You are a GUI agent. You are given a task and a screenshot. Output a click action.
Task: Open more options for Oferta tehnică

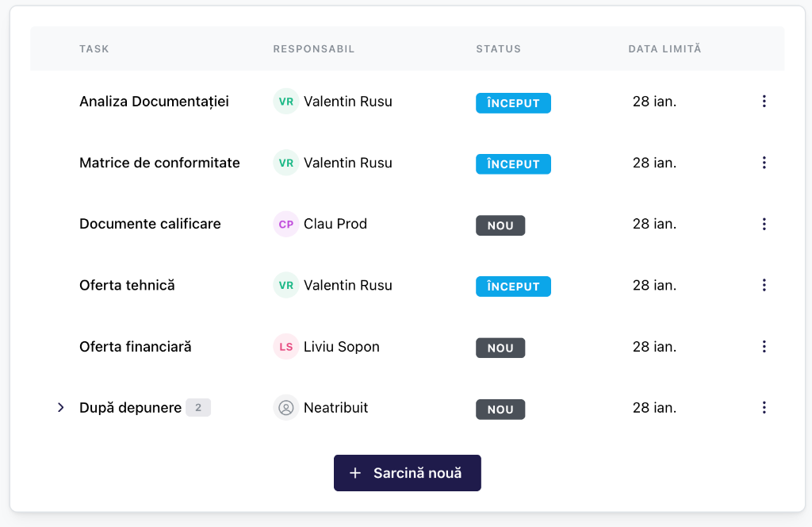click(764, 285)
